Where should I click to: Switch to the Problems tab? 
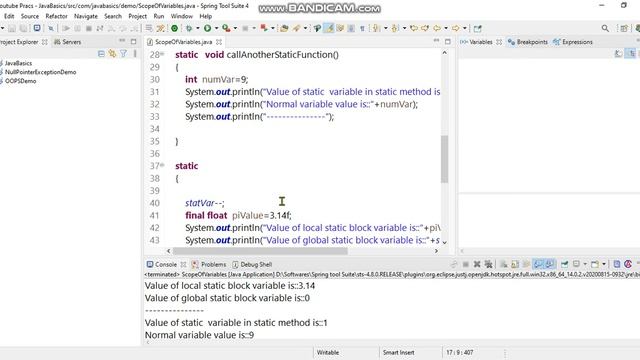point(209,264)
